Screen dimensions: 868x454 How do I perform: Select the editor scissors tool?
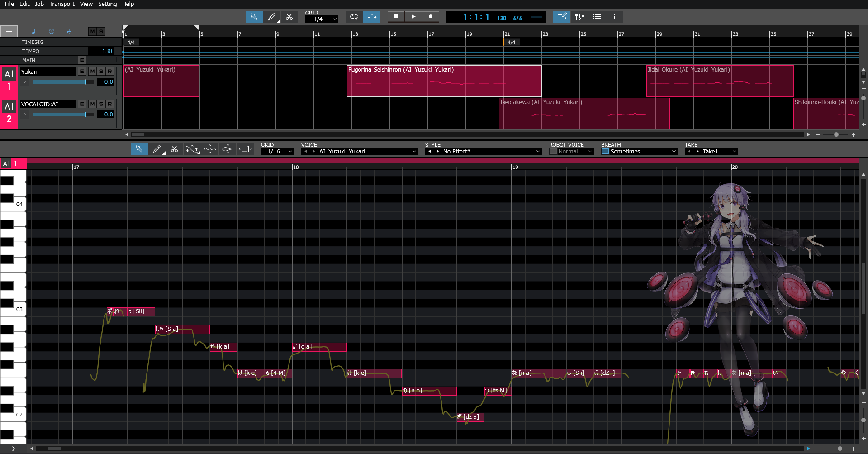pyautogui.click(x=175, y=149)
